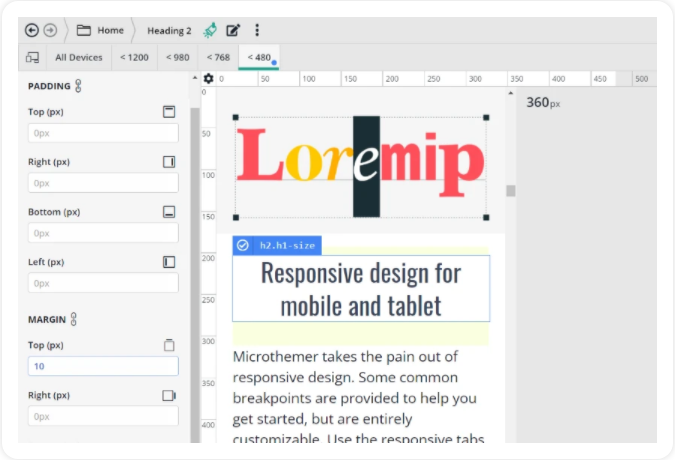Click the responsive devices icon
This screenshot has height=460, width=675.
pos(32,57)
